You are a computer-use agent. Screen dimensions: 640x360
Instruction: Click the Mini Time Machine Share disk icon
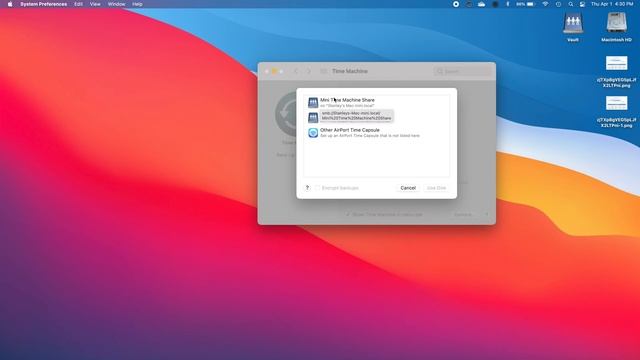(313, 102)
